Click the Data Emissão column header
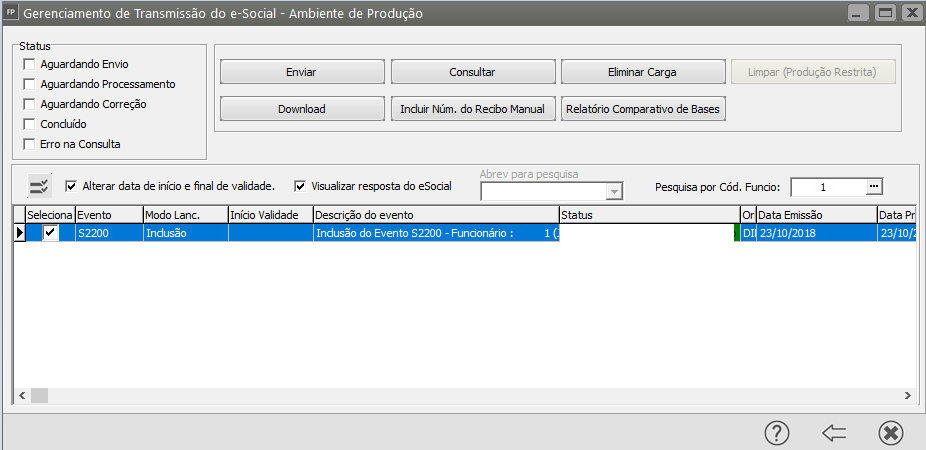Viewport: 926px width, 450px height. tap(817, 215)
